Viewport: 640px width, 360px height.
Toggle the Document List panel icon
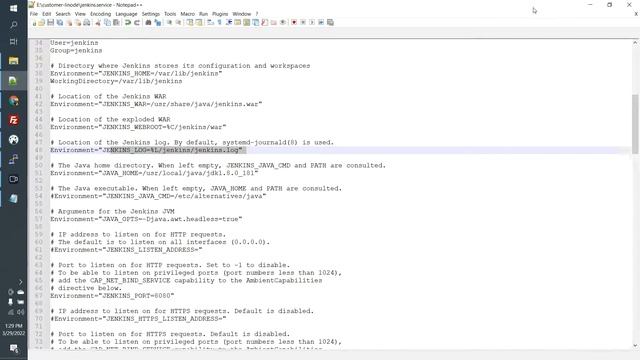pos(256,23)
